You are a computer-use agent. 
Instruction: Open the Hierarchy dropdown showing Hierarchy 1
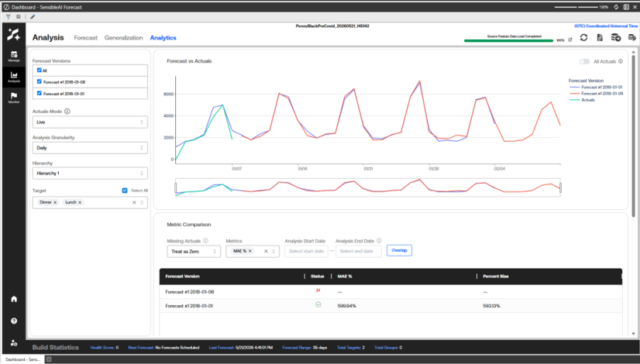(x=90, y=173)
